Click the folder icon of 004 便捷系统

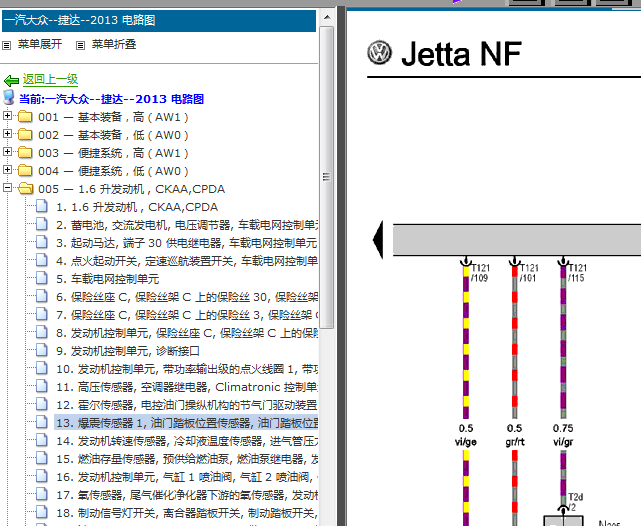coord(25,170)
